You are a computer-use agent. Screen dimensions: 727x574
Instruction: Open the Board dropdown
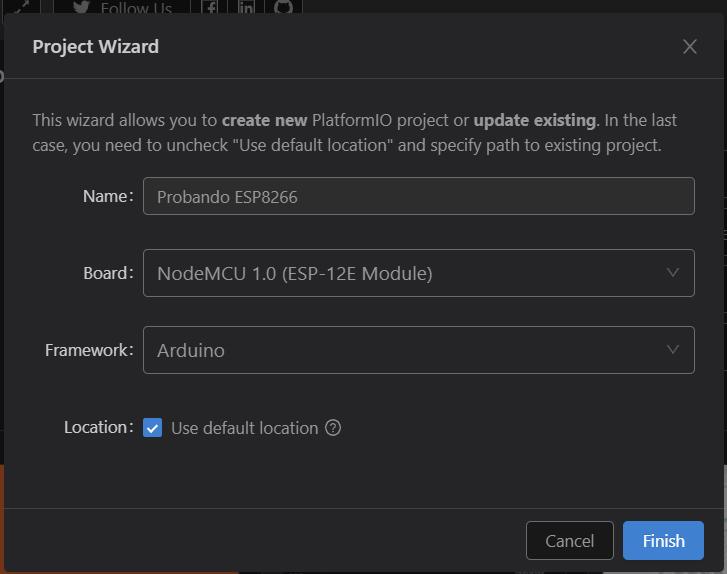pyautogui.click(x=419, y=273)
